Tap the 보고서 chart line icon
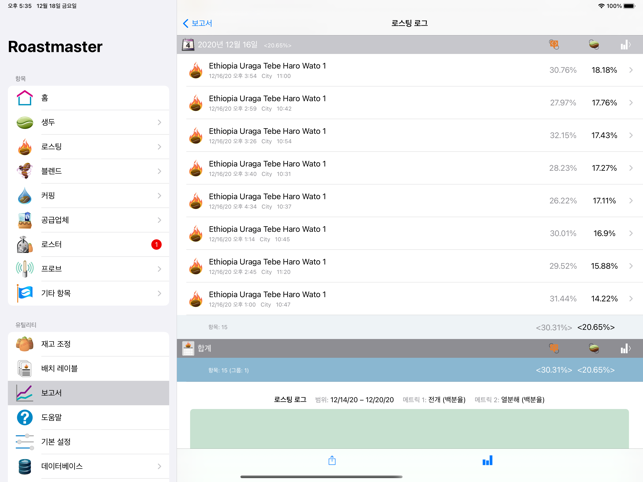643x482 pixels. (x=25, y=393)
